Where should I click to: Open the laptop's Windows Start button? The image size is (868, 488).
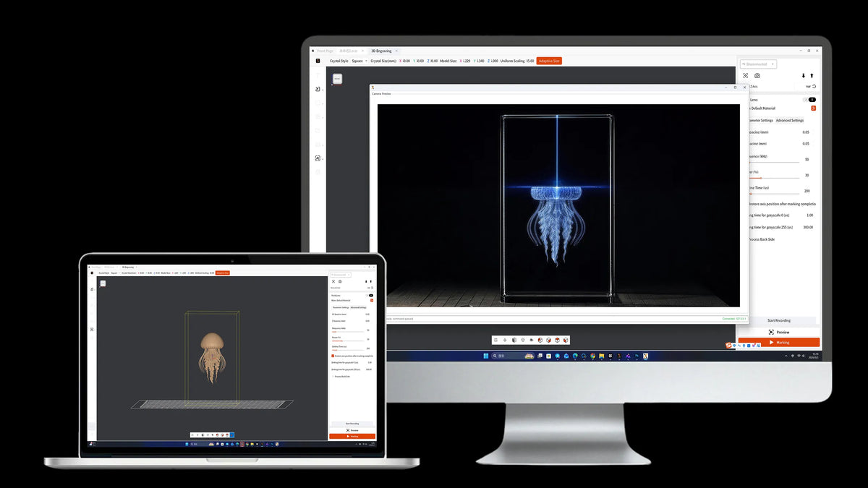click(187, 444)
